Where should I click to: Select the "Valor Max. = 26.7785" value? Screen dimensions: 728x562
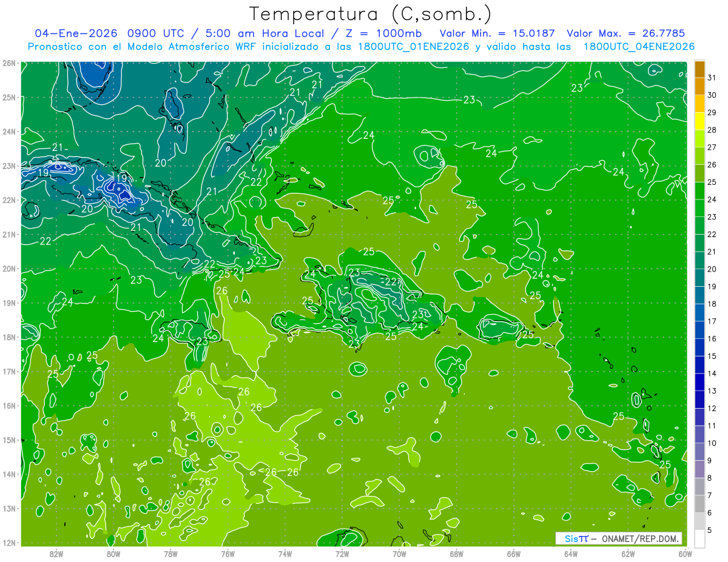pyautogui.click(x=627, y=33)
